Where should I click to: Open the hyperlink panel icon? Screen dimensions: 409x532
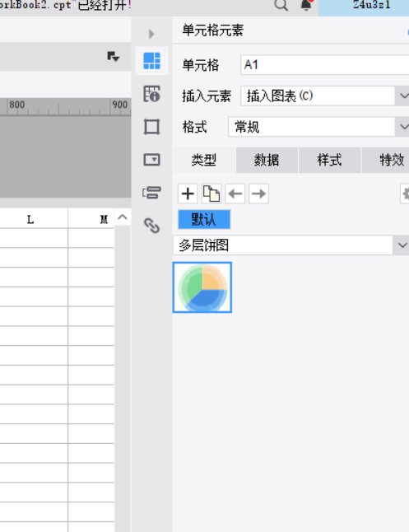(151, 226)
